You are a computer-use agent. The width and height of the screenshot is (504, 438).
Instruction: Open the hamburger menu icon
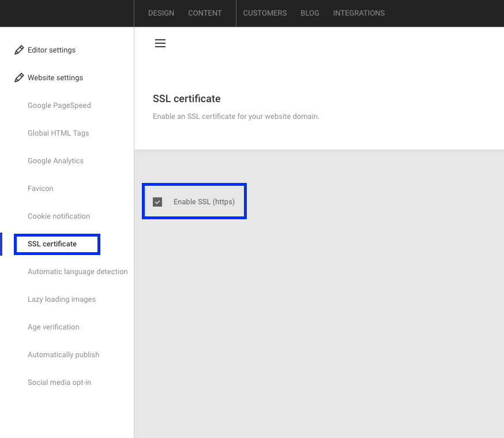[160, 43]
